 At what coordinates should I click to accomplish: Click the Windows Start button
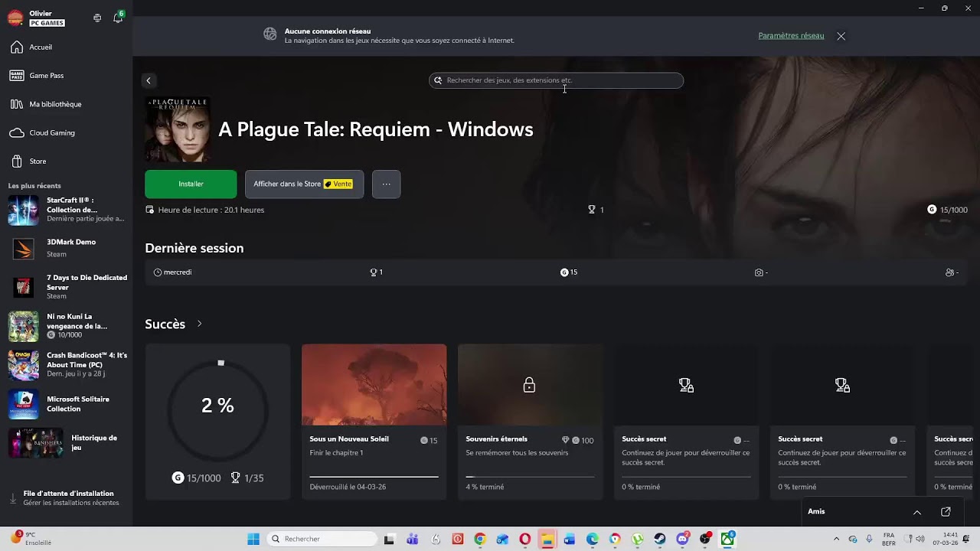tap(253, 539)
